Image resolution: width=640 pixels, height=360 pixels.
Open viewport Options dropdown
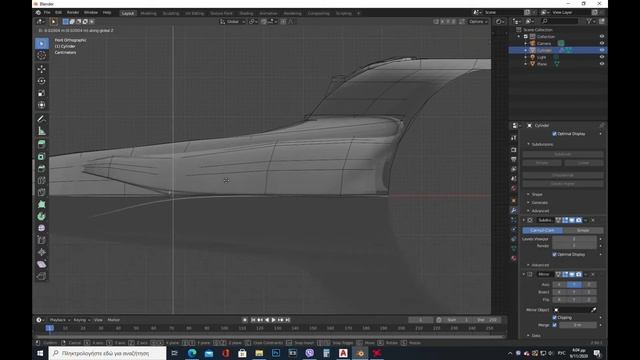click(478, 21)
